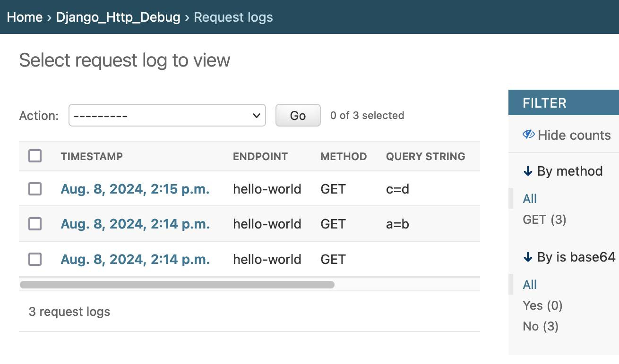Filter base64 by No (3)

pyautogui.click(x=541, y=326)
